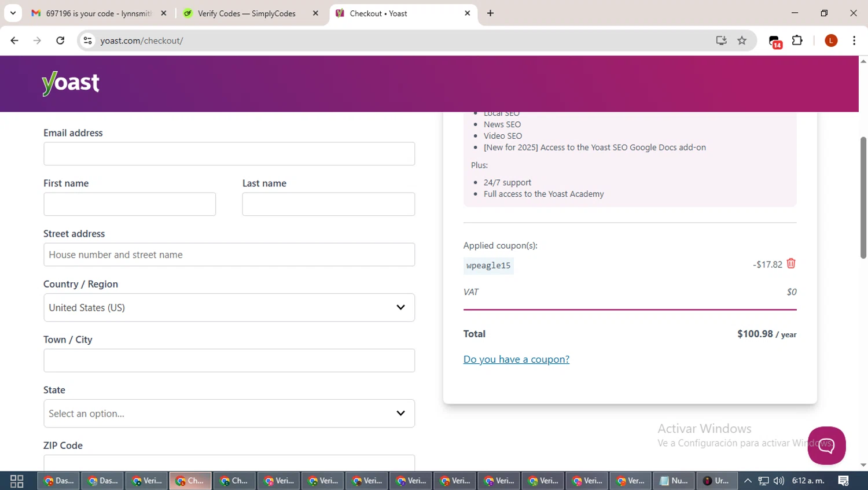
Task: Close the Checkout Yoast tab
Action: coord(468,13)
